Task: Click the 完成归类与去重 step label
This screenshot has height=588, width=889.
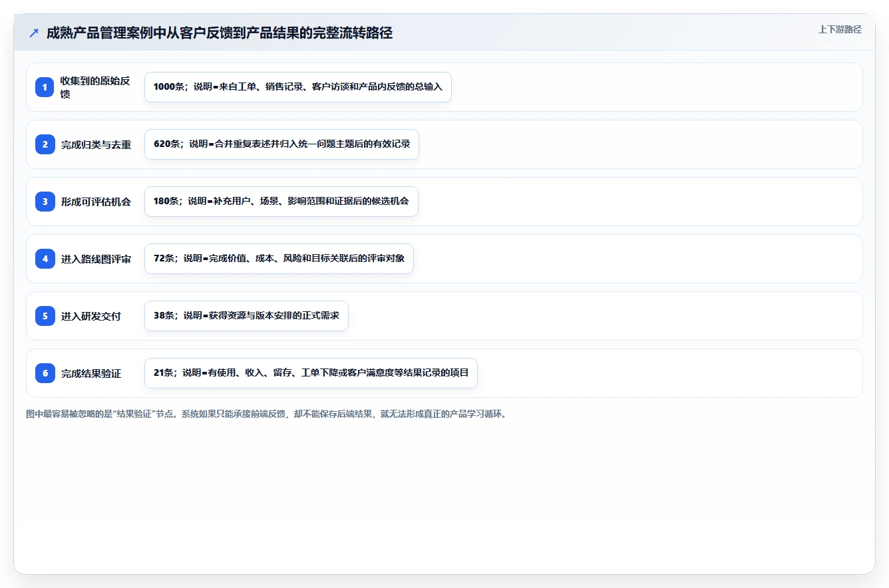Action: point(96,145)
